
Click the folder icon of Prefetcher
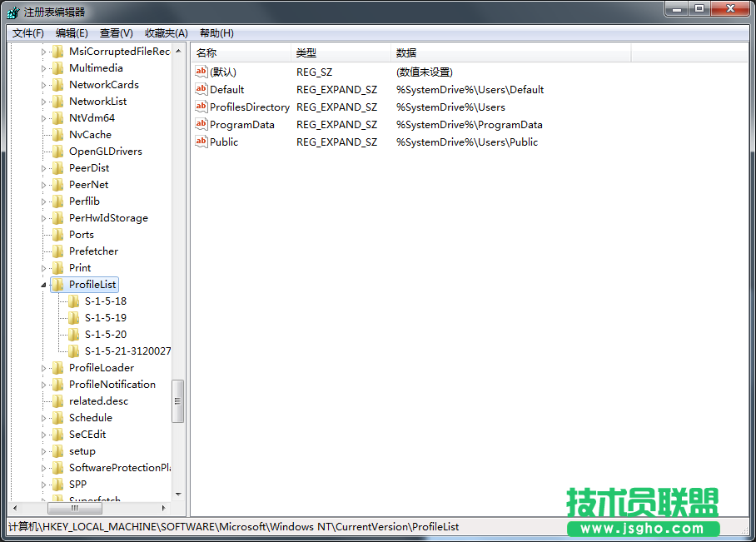click(57, 251)
